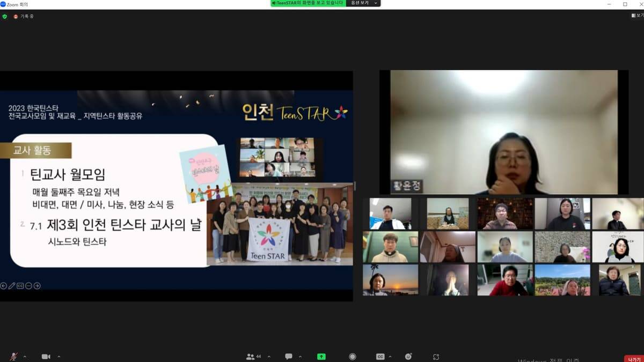Click the green TeenSTAR screen sharing banner
644x362 pixels.
(308, 3)
